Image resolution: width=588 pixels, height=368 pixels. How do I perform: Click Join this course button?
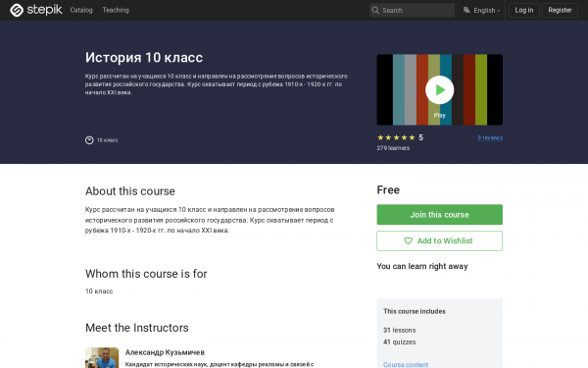(x=439, y=214)
